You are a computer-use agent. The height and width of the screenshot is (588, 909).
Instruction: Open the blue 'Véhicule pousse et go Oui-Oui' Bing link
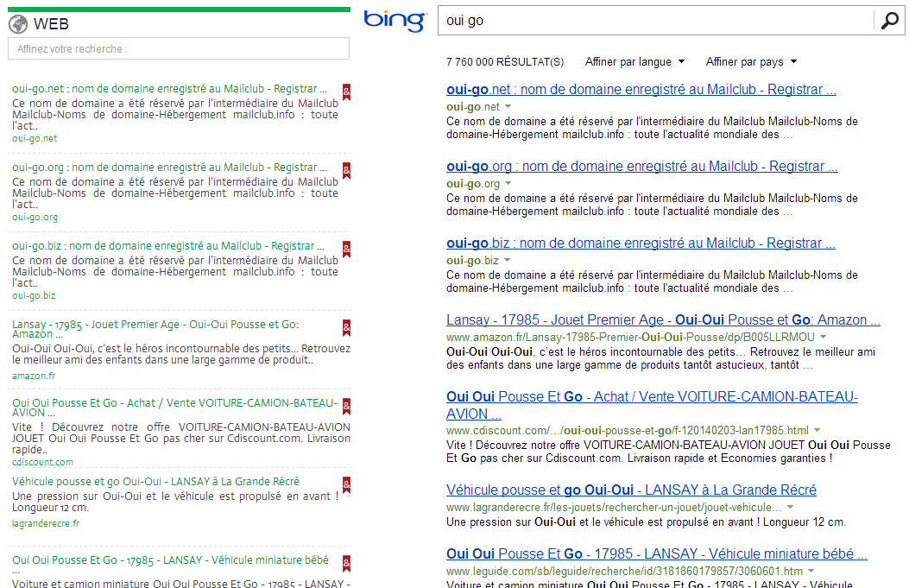[x=631, y=490]
